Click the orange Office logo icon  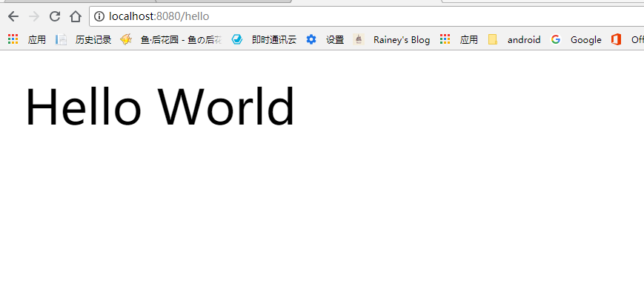click(x=616, y=39)
